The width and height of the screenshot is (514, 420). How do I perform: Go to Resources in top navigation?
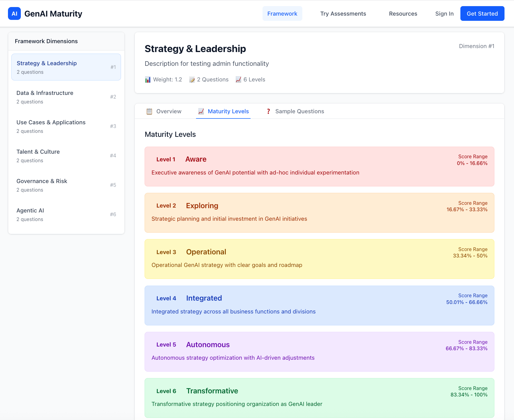(x=403, y=13)
